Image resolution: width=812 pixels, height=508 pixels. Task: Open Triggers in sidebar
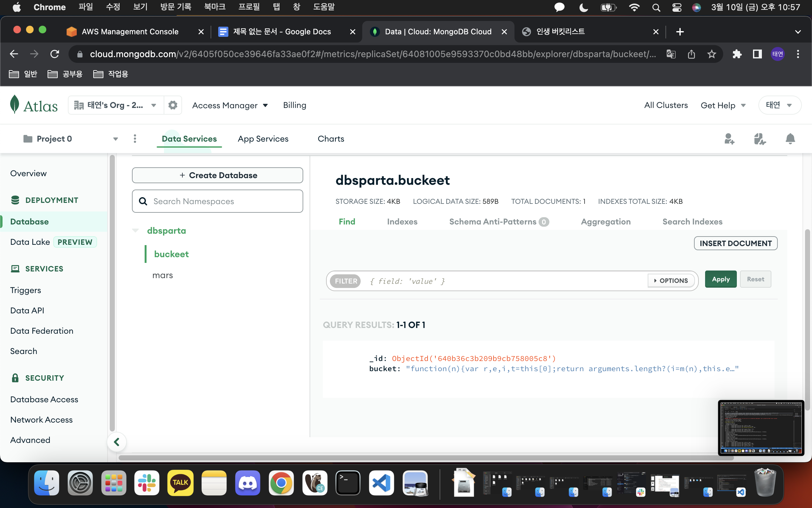click(x=25, y=290)
